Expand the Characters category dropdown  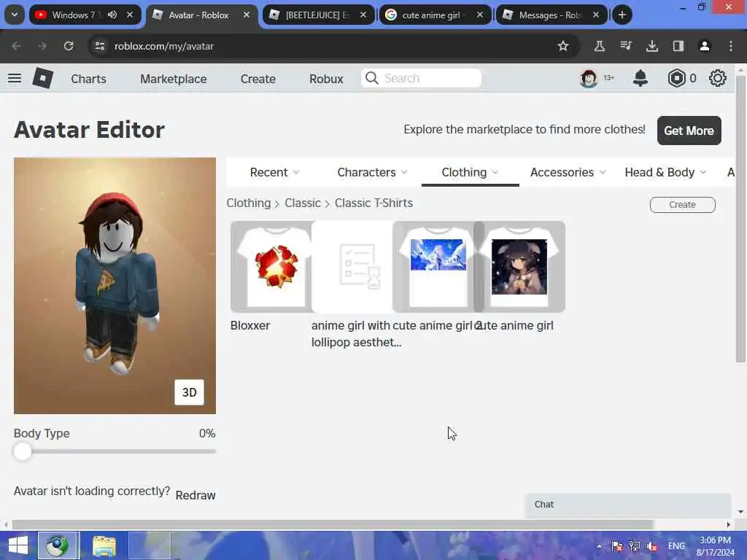coord(372,172)
